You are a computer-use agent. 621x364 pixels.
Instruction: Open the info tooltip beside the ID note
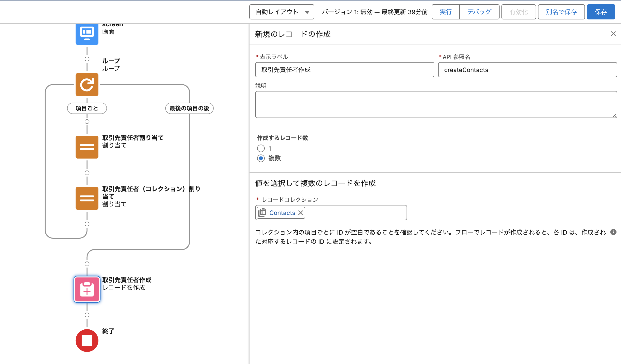pos(613,232)
